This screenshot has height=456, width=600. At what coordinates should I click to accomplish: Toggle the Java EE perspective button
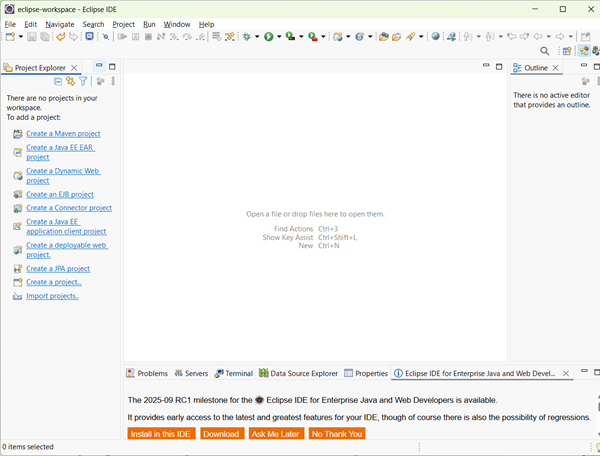pyautogui.click(x=584, y=51)
